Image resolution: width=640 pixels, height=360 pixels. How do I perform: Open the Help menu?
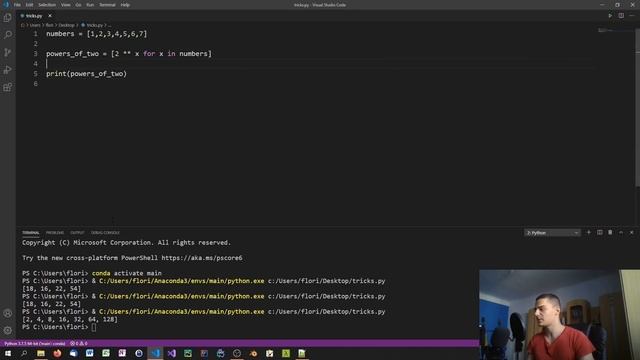(x=125, y=5)
